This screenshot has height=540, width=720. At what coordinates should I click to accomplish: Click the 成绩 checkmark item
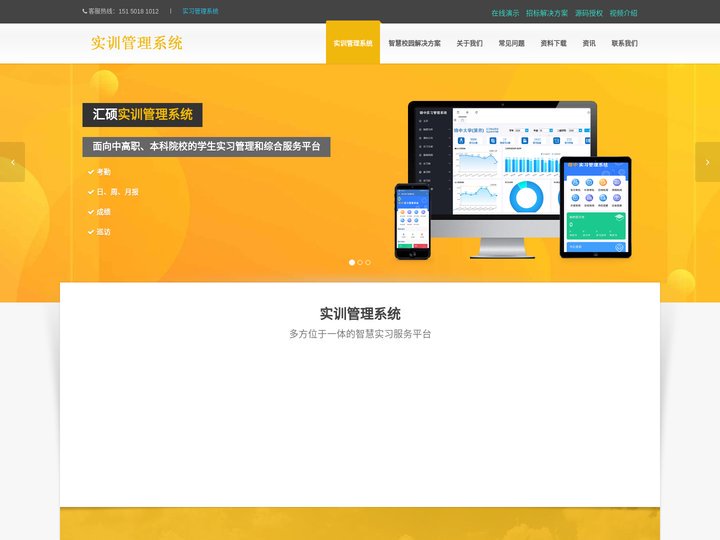(x=99, y=212)
